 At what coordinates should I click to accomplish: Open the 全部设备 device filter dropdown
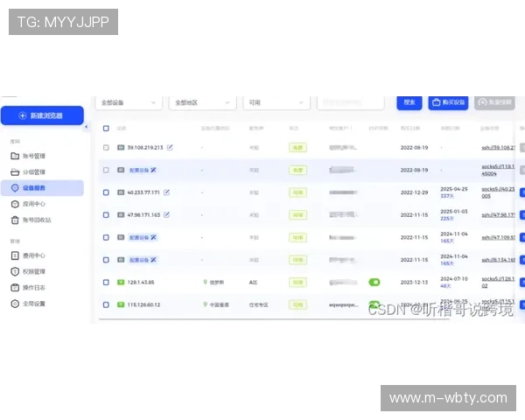point(129,102)
